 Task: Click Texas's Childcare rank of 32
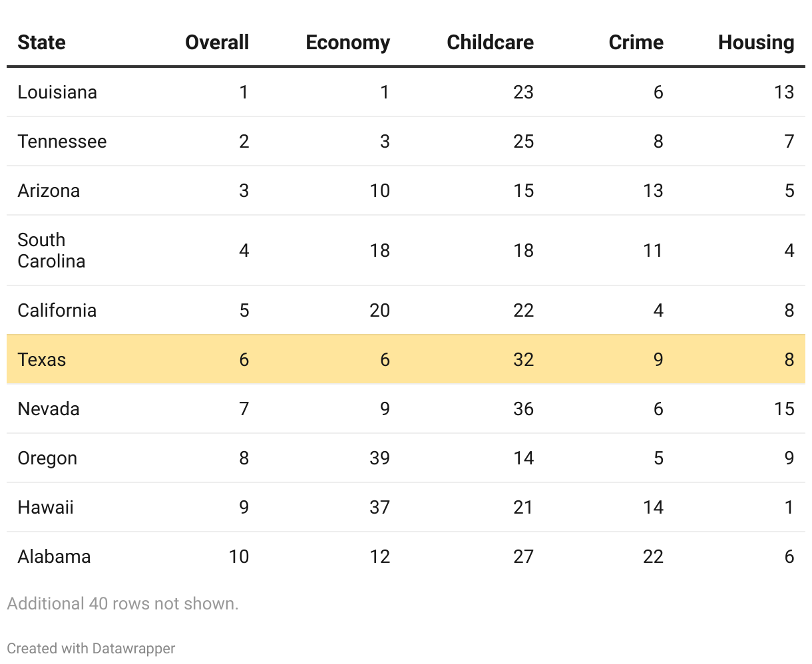tap(523, 359)
